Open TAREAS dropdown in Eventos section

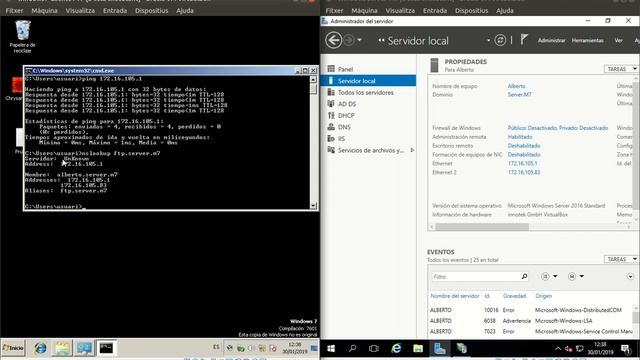620,259
